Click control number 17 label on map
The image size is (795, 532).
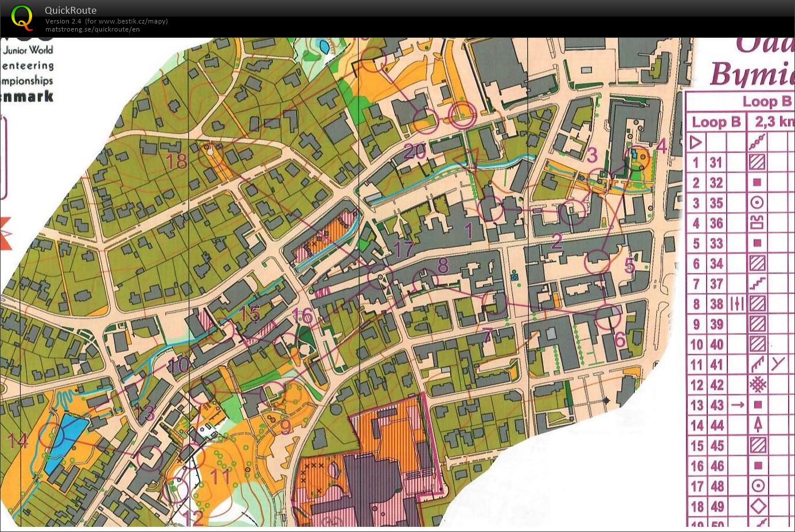(x=404, y=249)
